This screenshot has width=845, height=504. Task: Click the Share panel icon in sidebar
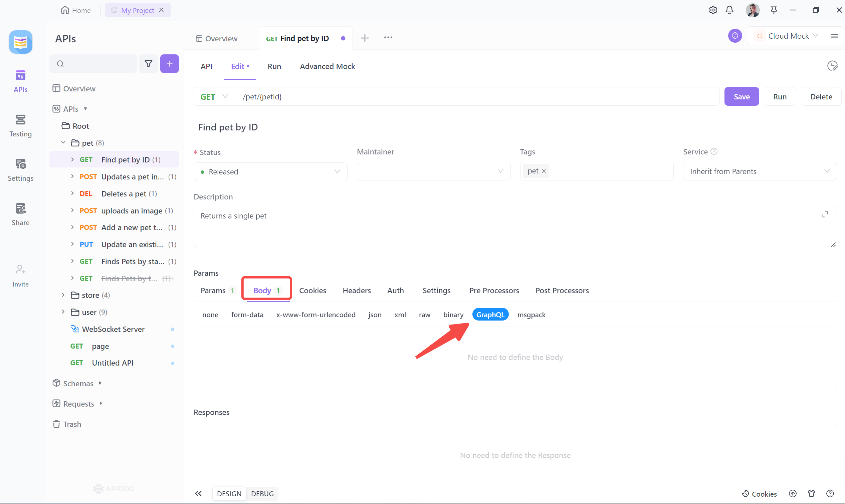(x=20, y=213)
